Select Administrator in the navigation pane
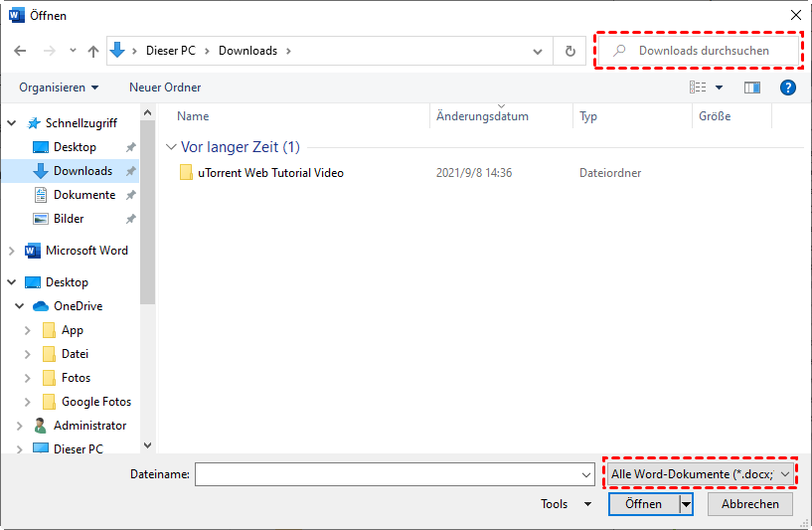This screenshot has height=530, width=812. (x=89, y=426)
